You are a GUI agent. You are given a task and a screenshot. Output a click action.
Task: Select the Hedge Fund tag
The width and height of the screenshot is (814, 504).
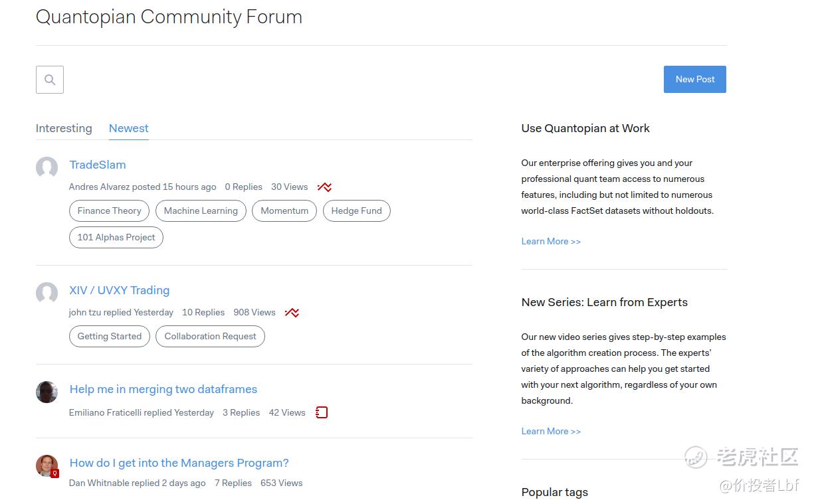tap(356, 210)
